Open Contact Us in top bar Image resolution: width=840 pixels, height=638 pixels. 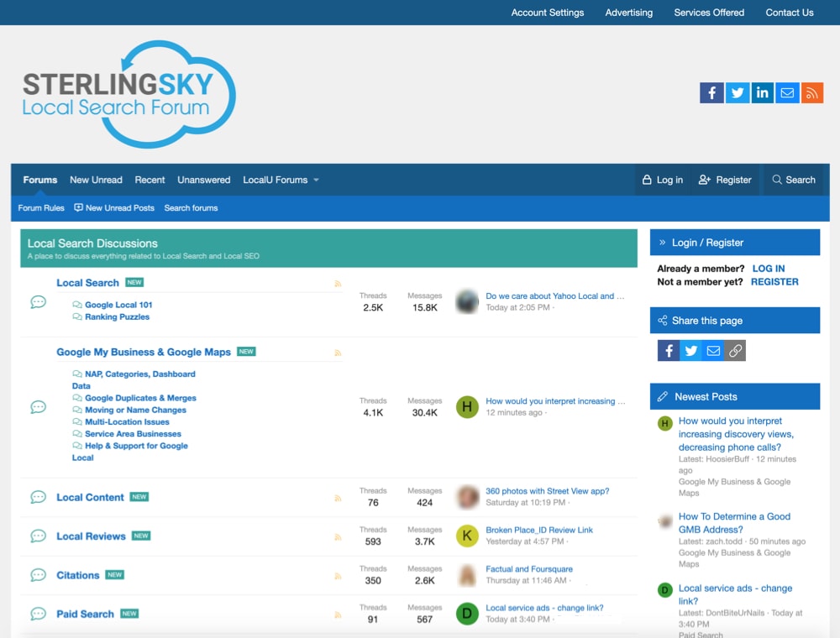coord(790,13)
